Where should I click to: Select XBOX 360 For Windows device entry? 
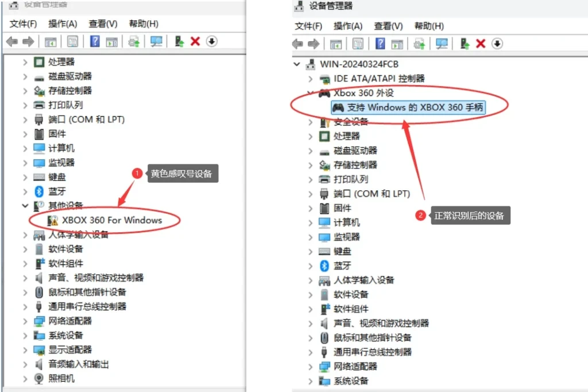112,220
